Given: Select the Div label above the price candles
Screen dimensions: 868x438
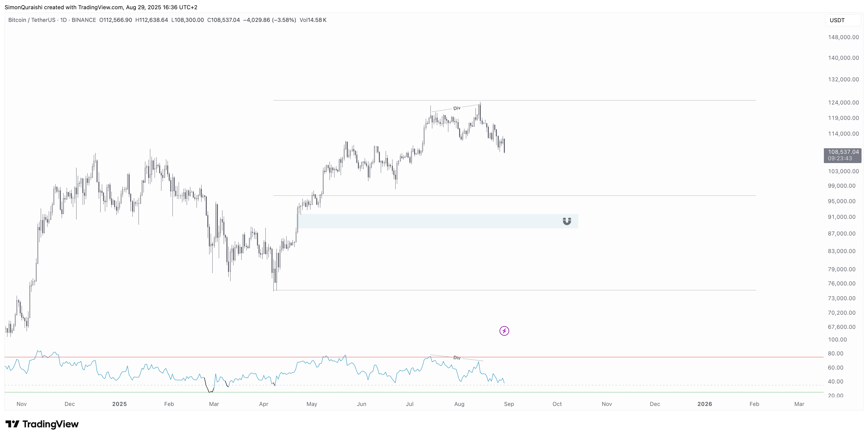Looking at the screenshot, I should [457, 108].
